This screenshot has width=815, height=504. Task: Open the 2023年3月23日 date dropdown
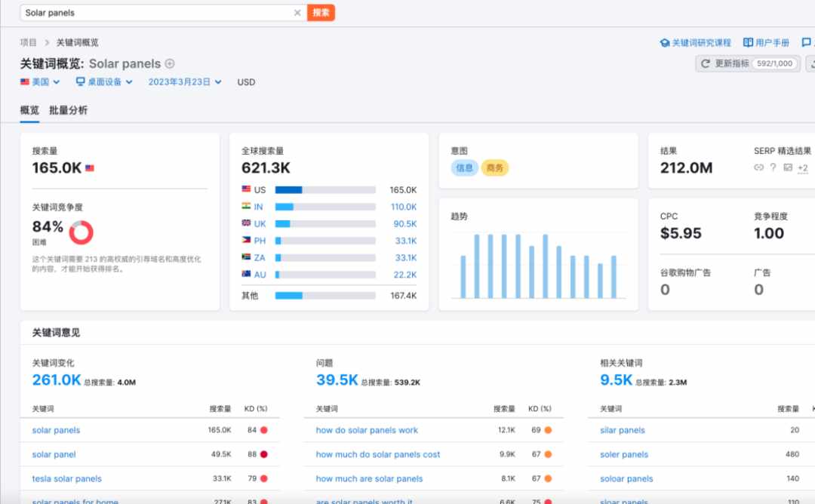[185, 82]
